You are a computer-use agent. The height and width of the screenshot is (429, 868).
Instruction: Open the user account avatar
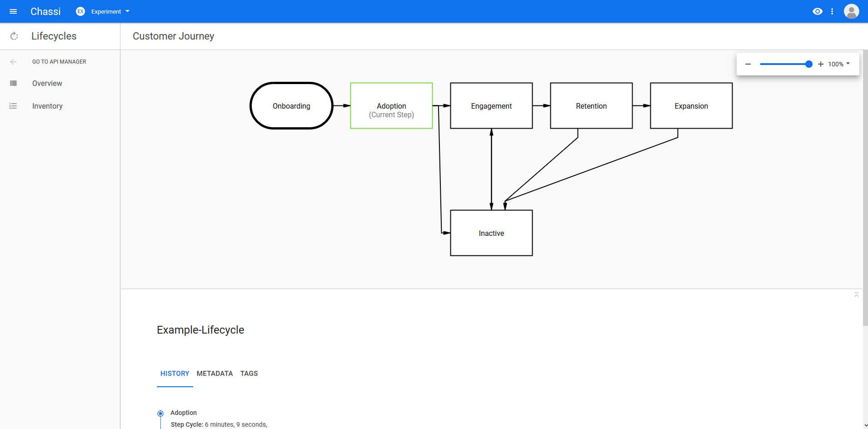pos(851,11)
